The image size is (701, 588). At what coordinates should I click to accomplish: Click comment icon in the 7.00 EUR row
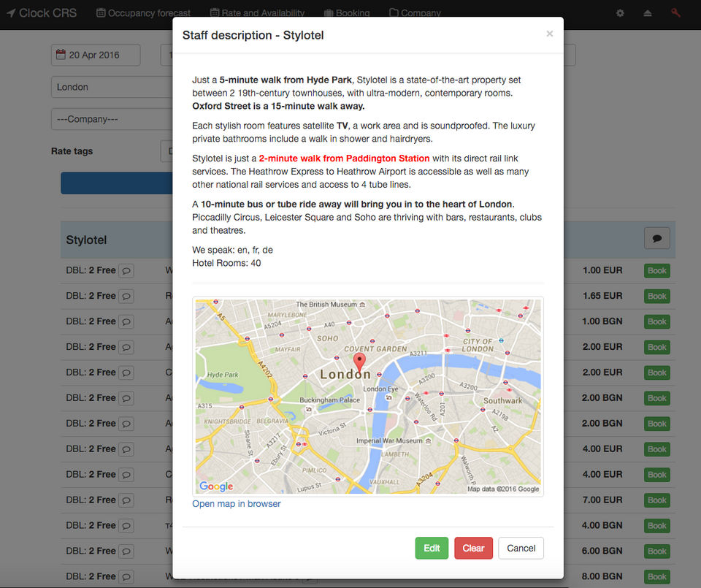coord(126,500)
